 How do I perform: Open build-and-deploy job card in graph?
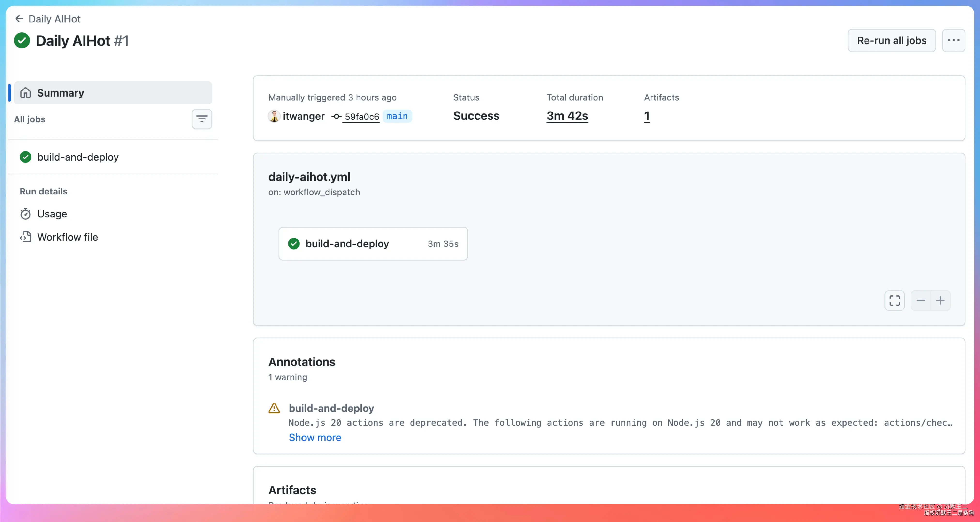click(x=373, y=244)
